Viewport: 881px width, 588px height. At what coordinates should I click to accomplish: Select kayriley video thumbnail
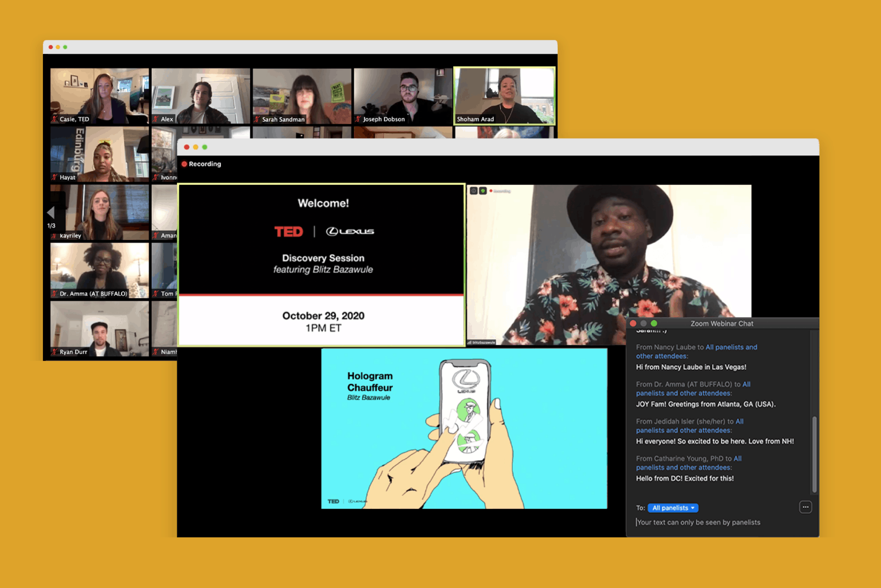tap(100, 212)
